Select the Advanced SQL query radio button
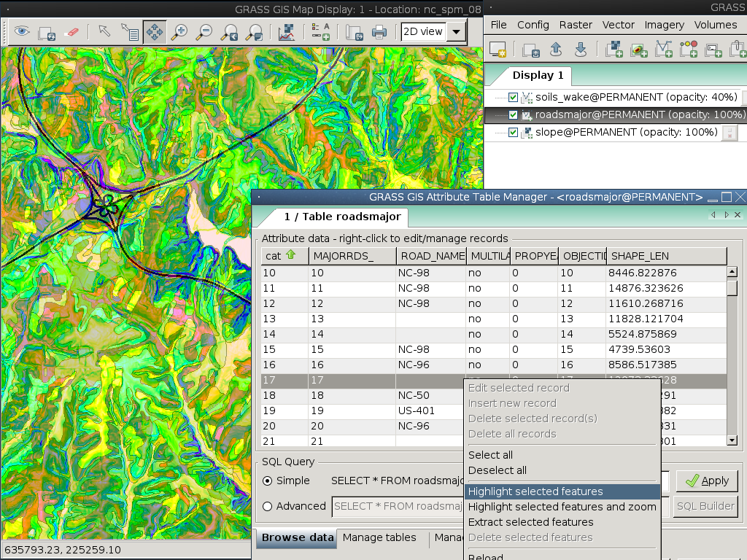This screenshot has width=747, height=560. click(267, 506)
